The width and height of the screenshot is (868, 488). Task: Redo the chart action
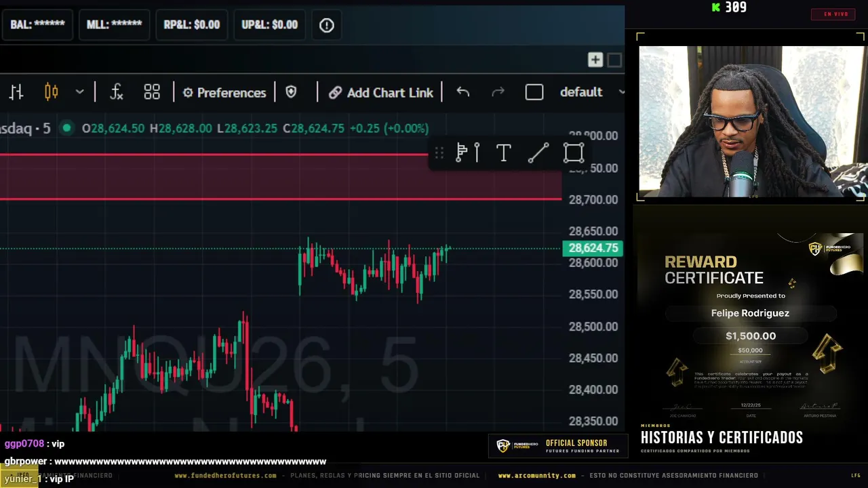498,92
